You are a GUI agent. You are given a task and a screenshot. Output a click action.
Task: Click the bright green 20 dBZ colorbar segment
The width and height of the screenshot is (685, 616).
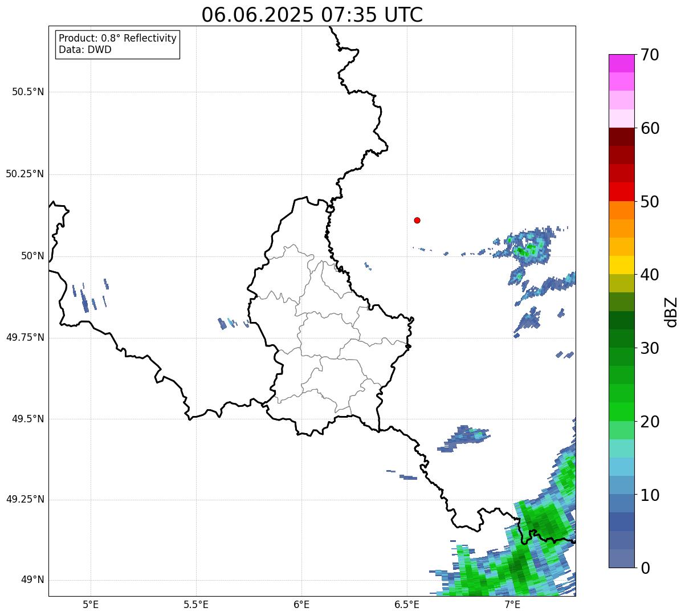[x=621, y=411]
